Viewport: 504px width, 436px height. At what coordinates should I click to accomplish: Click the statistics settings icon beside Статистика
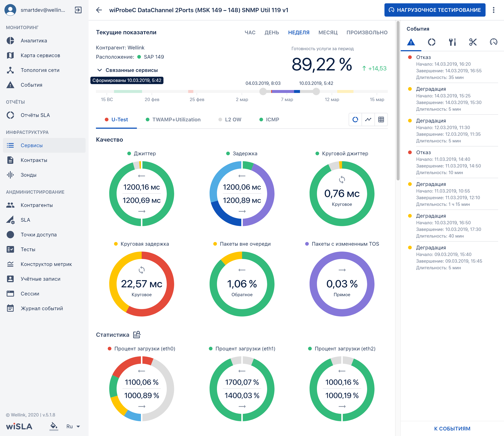[137, 335]
